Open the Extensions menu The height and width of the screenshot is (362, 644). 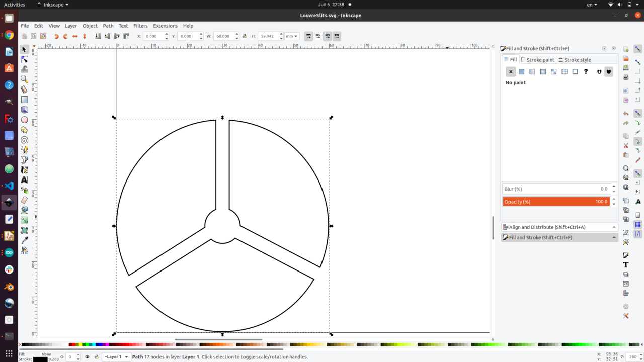165,26
